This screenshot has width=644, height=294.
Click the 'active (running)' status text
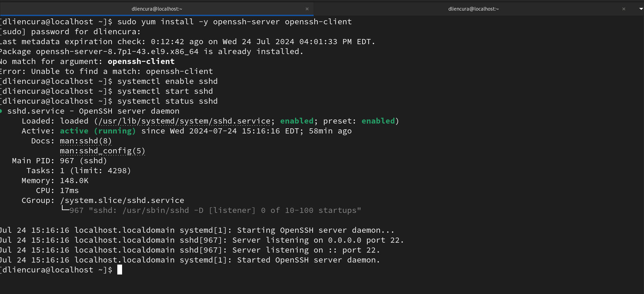tap(98, 131)
